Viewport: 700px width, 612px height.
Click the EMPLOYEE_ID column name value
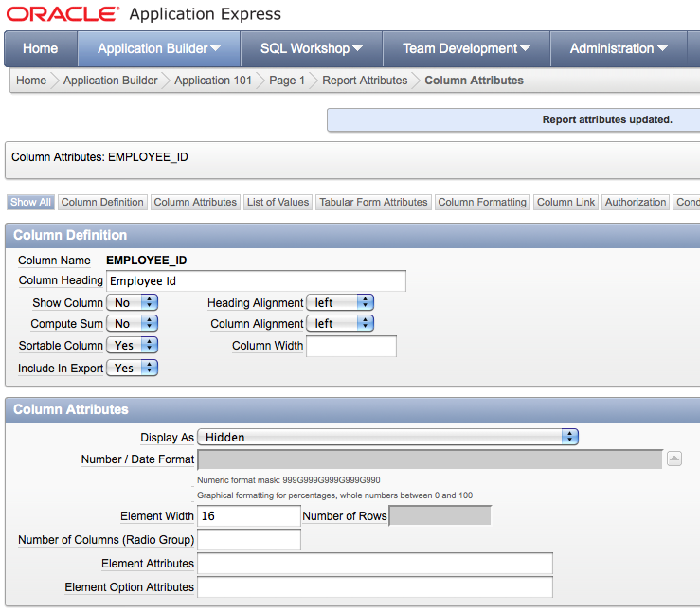click(147, 261)
